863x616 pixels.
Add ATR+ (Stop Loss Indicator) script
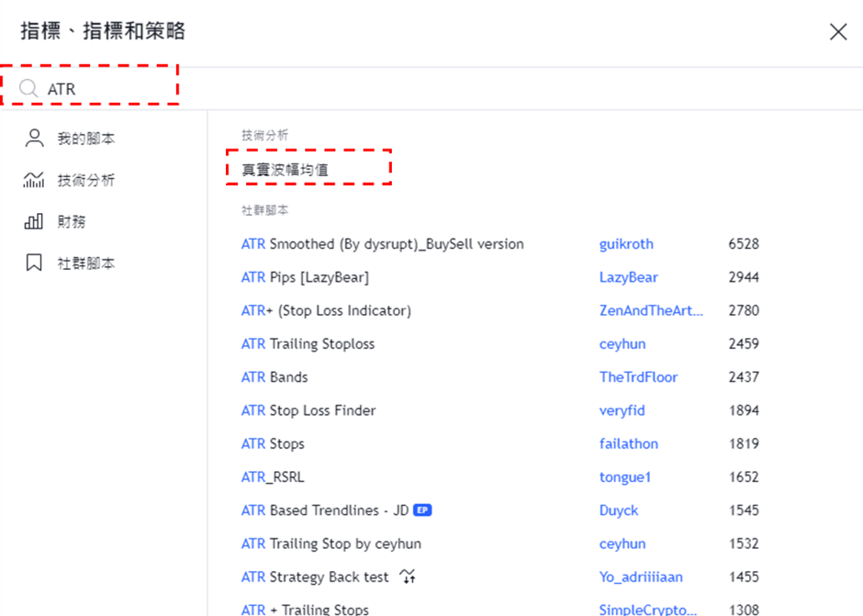[x=326, y=310]
